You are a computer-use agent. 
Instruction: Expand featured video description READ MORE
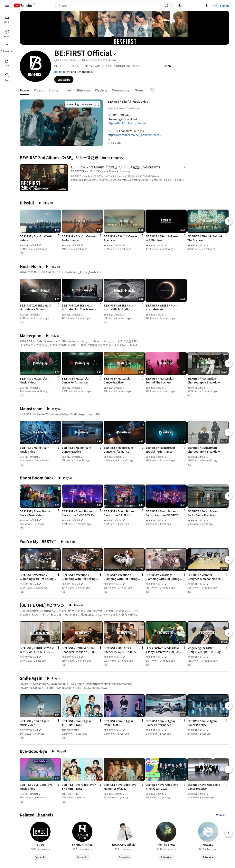pyautogui.click(x=114, y=143)
